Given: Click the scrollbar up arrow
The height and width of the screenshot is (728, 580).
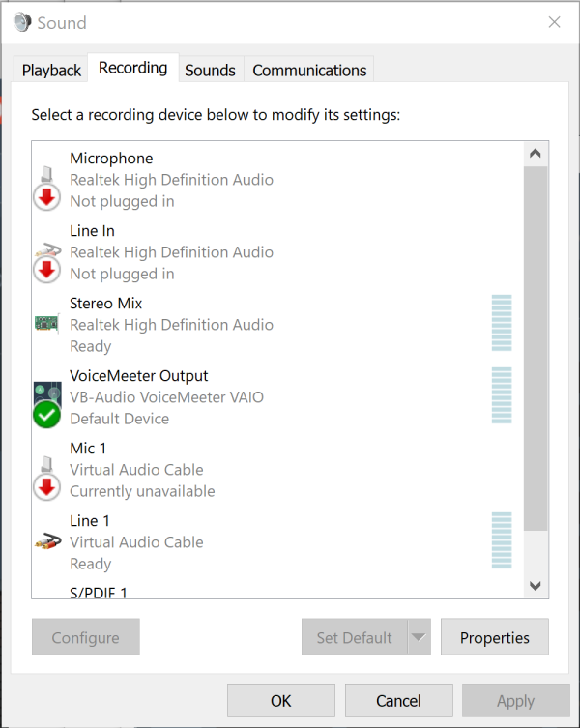Looking at the screenshot, I should (x=536, y=153).
